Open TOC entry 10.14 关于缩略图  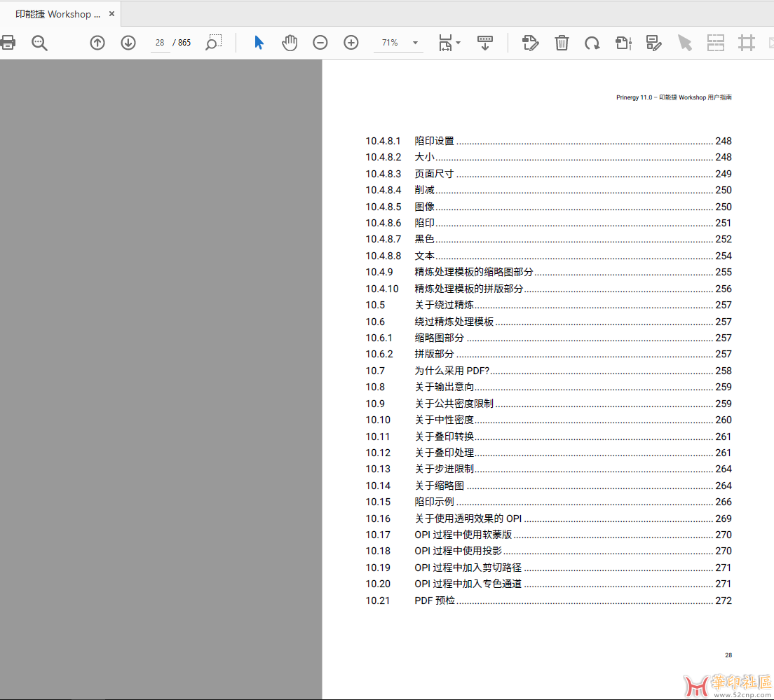point(548,486)
